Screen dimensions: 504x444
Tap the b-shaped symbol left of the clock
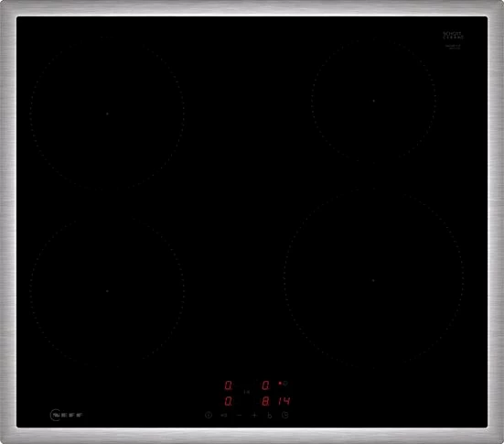pyautogui.click(x=269, y=416)
